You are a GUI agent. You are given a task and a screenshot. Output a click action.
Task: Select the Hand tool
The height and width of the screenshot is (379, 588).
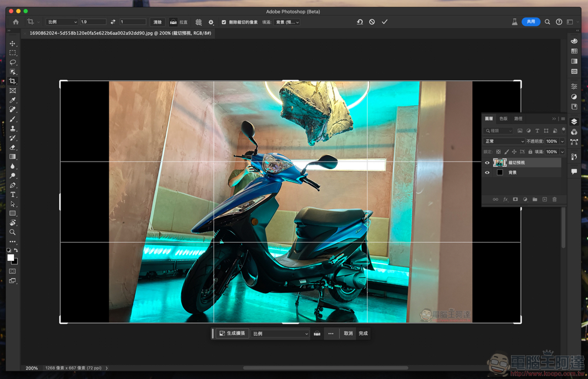(x=12, y=223)
